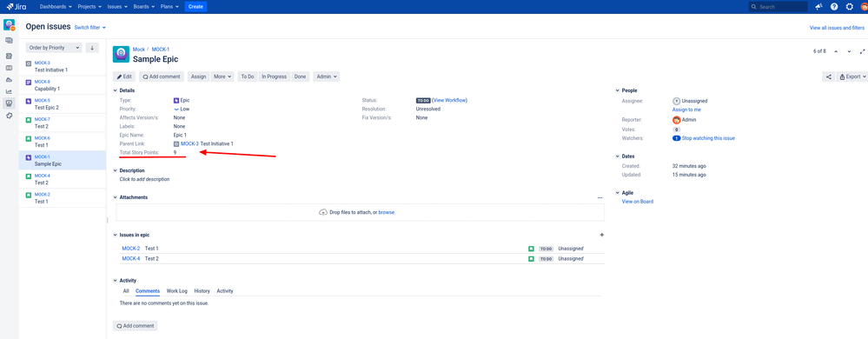The height and width of the screenshot is (339, 868).
Task: Click into the header Search field
Action: coord(778,7)
